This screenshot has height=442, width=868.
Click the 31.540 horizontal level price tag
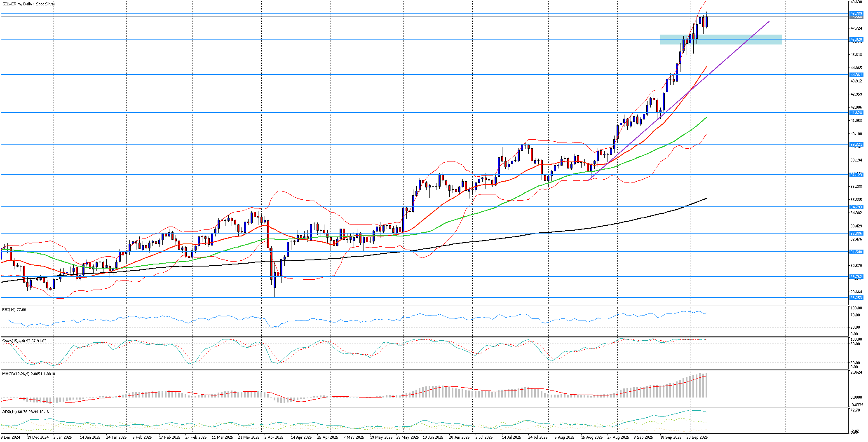[856, 252]
